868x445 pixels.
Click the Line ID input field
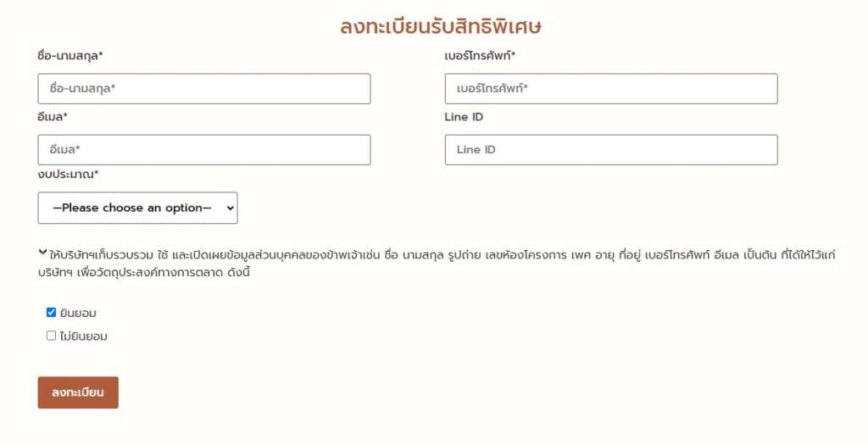(610, 150)
